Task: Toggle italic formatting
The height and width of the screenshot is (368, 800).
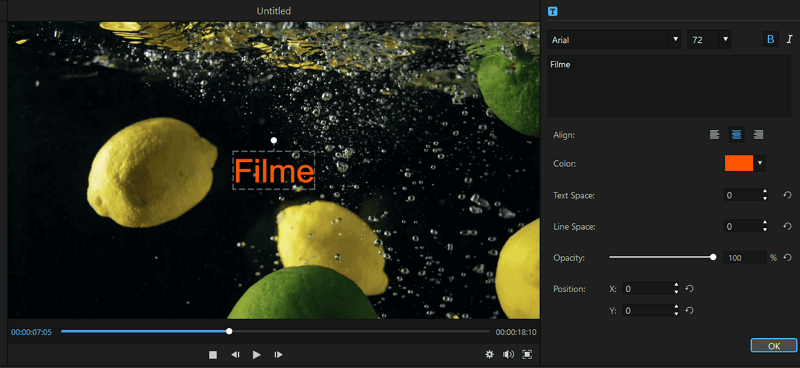Action: click(789, 39)
